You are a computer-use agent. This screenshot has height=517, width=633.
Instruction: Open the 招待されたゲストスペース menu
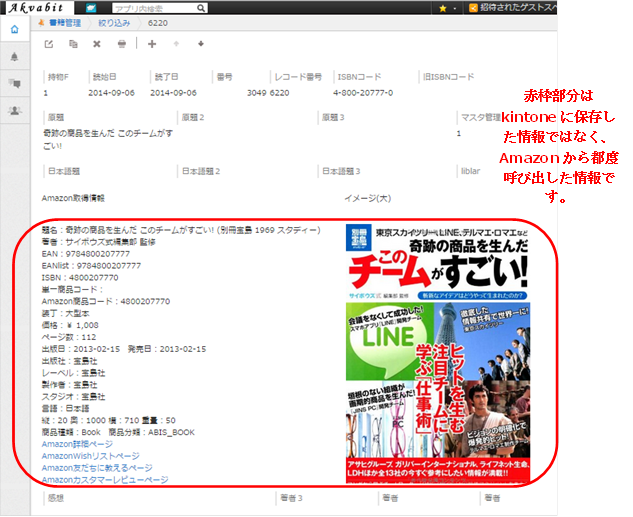pyautogui.click(x=513, y=8)
